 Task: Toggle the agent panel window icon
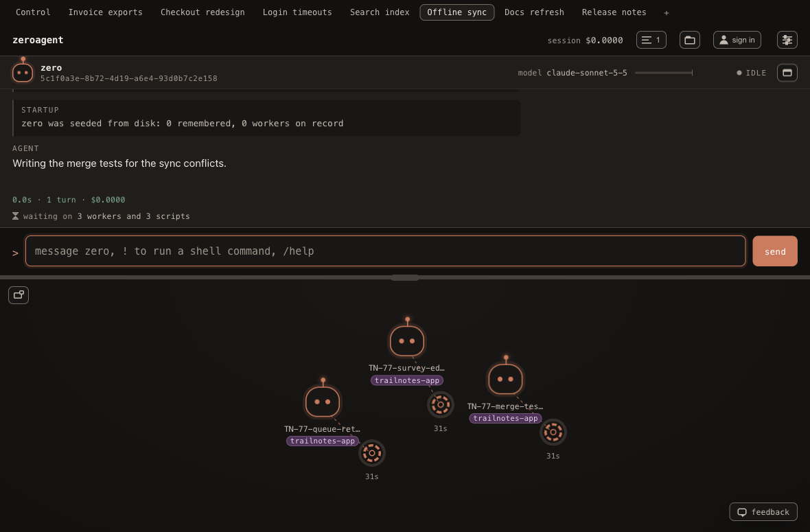pos(787,73)
